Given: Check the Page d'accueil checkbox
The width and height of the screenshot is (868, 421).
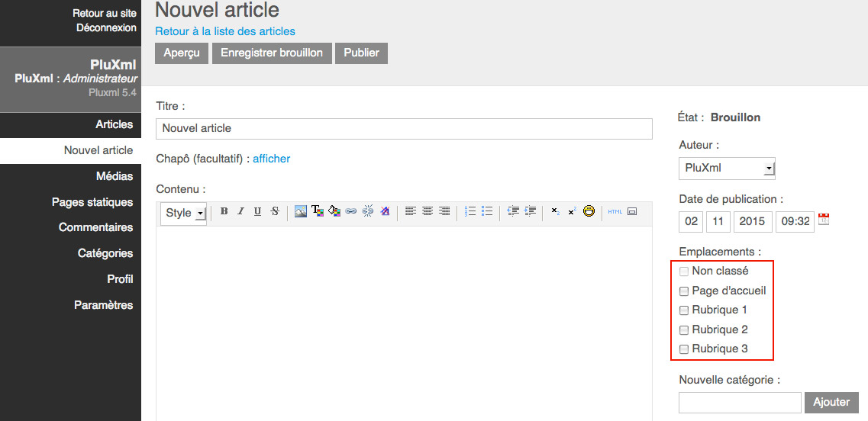Looking at the screenshot, I should [684, 291].
